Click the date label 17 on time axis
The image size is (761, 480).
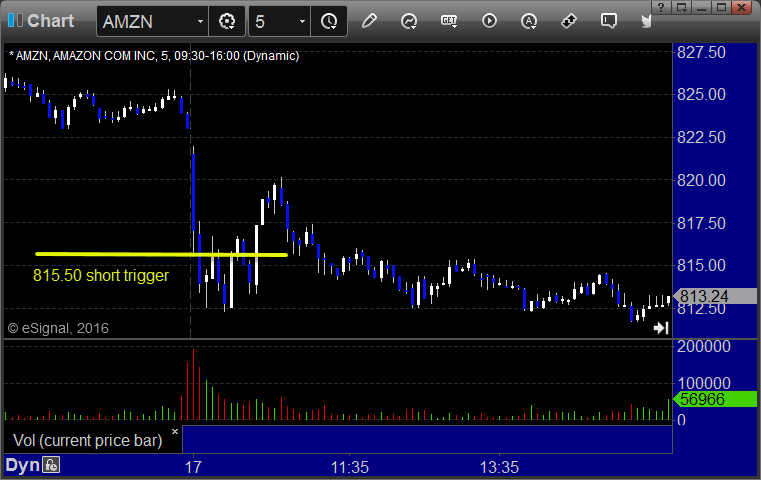[x=193, y=467]
